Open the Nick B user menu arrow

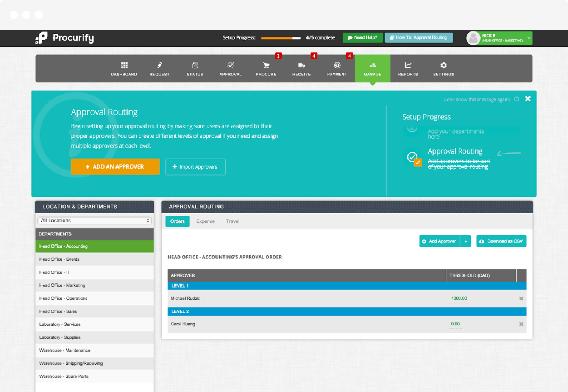(x=529, y=38)
